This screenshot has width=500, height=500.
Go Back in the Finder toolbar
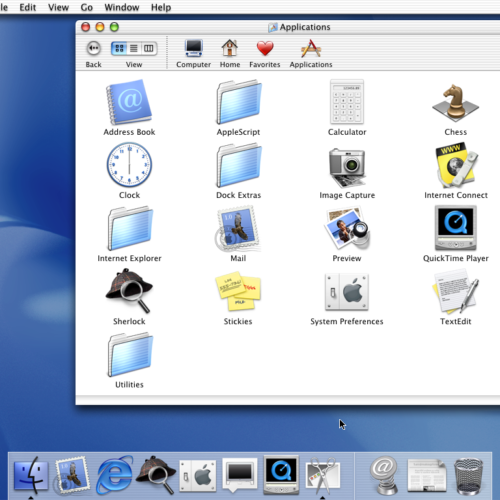coord(93,53)
